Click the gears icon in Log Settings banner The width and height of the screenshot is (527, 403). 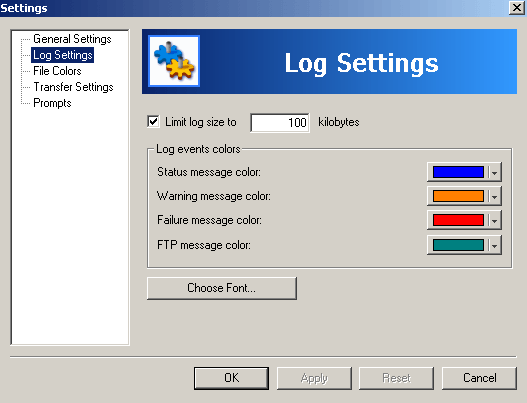click(x=174, y=61)
